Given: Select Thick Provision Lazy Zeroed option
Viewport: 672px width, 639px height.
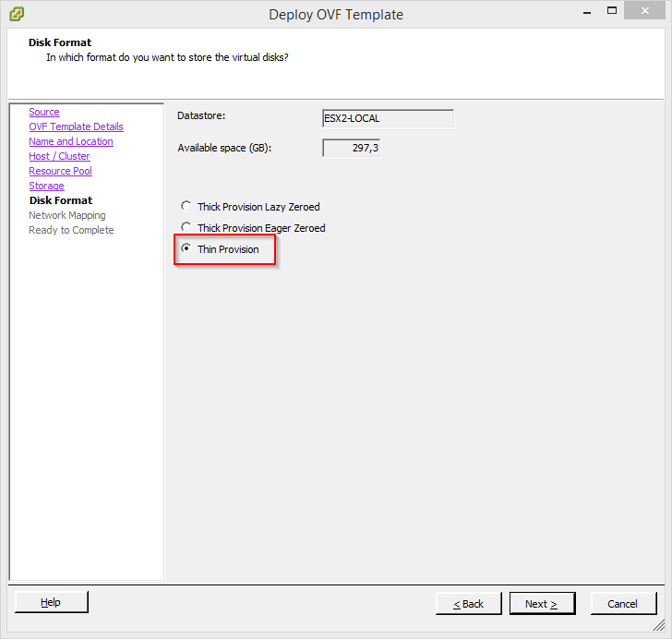Looking at the screenshot, I should click(x=187, y=207).
